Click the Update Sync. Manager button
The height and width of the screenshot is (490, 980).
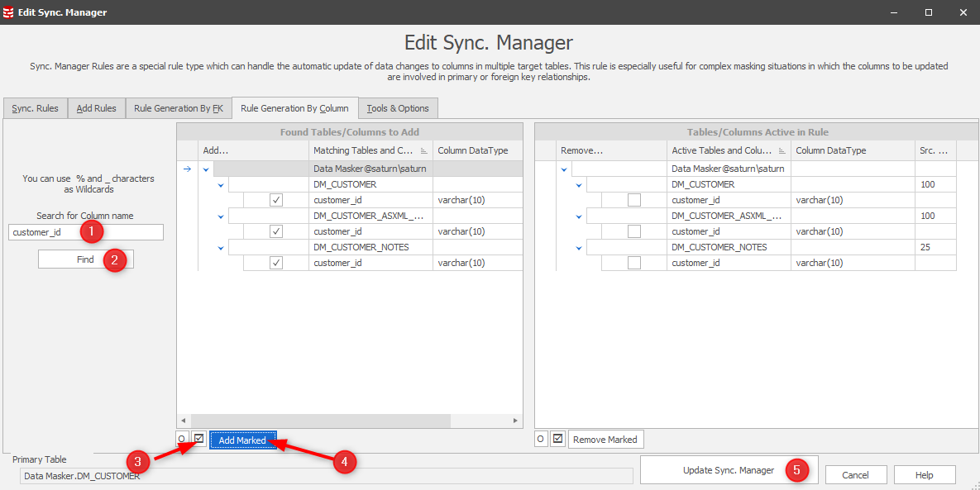(728, 470)
